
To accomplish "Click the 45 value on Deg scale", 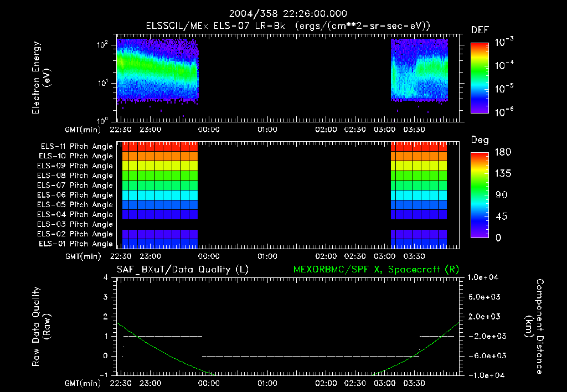I will point(501,216).
